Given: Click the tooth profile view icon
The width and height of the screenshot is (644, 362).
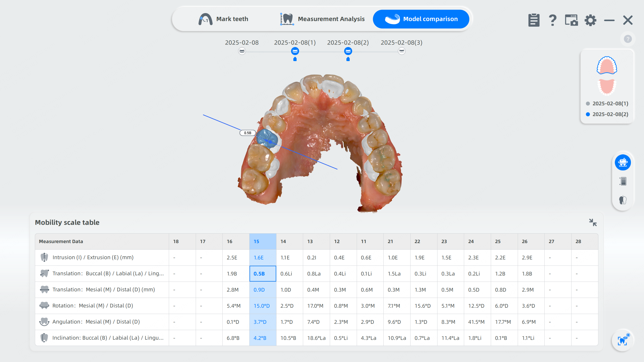Looking at the screenshot, I should (x=623, y=200).
